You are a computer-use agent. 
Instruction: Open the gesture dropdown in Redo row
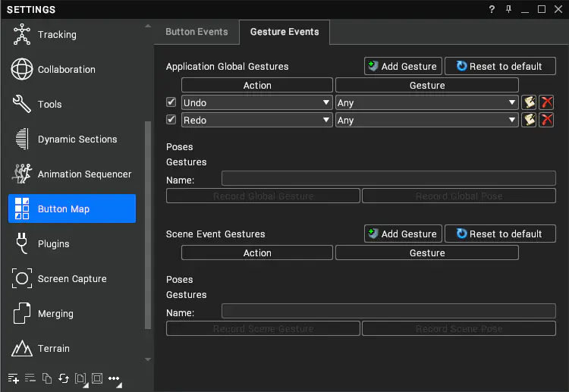426,120
